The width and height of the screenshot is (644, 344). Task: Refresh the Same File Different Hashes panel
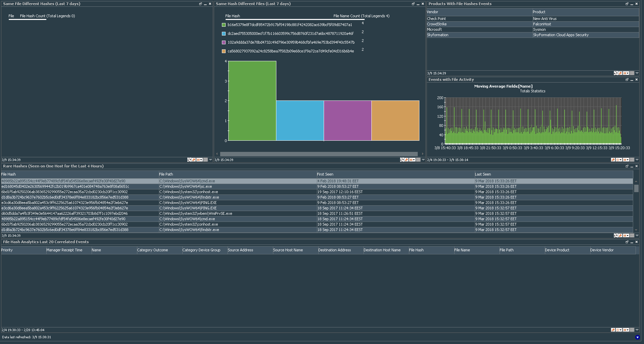click(189, 160)
